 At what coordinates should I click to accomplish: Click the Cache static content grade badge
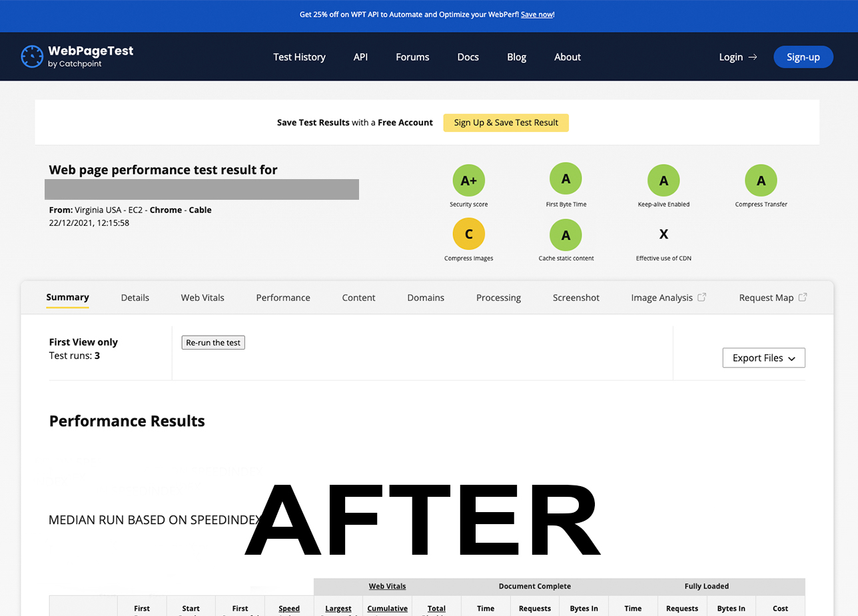tap(566, 234)
